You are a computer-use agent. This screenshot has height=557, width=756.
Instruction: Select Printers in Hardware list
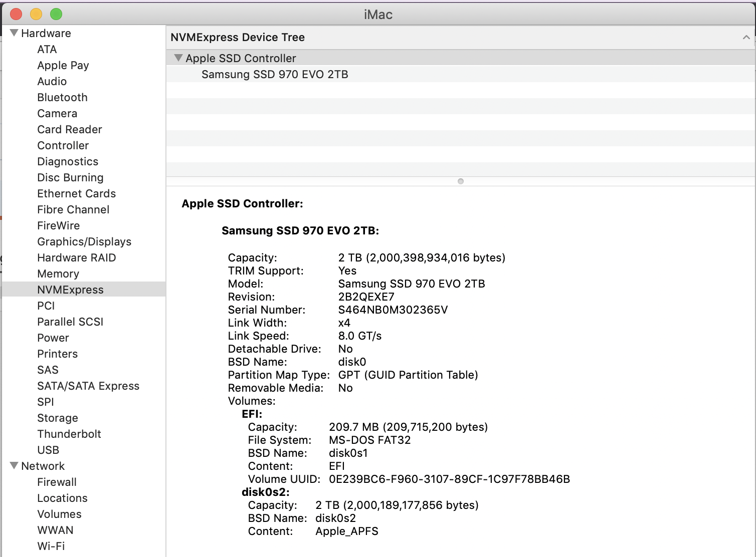pos(58,354)
